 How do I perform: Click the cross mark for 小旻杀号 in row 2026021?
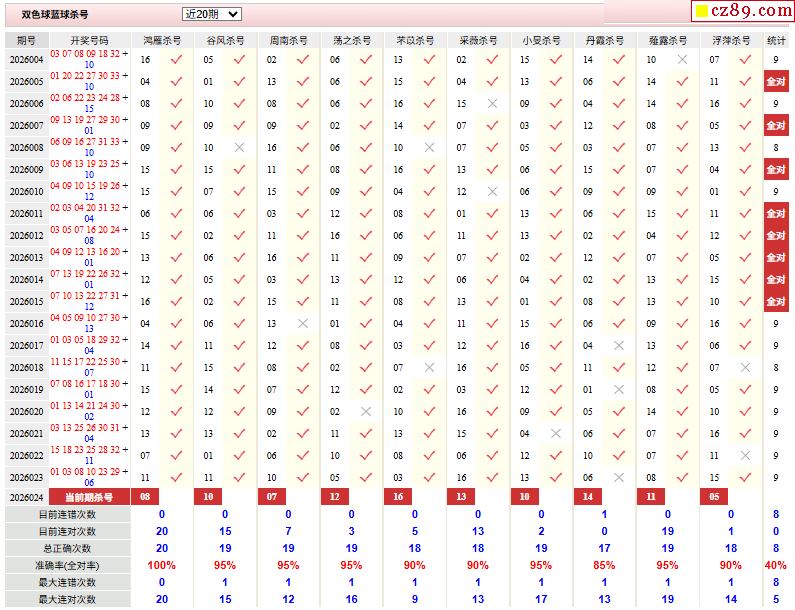555,434
